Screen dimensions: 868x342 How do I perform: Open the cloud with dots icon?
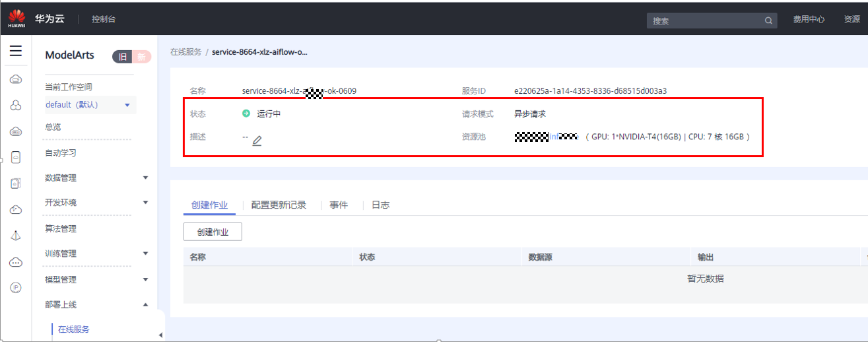point(16,262)
